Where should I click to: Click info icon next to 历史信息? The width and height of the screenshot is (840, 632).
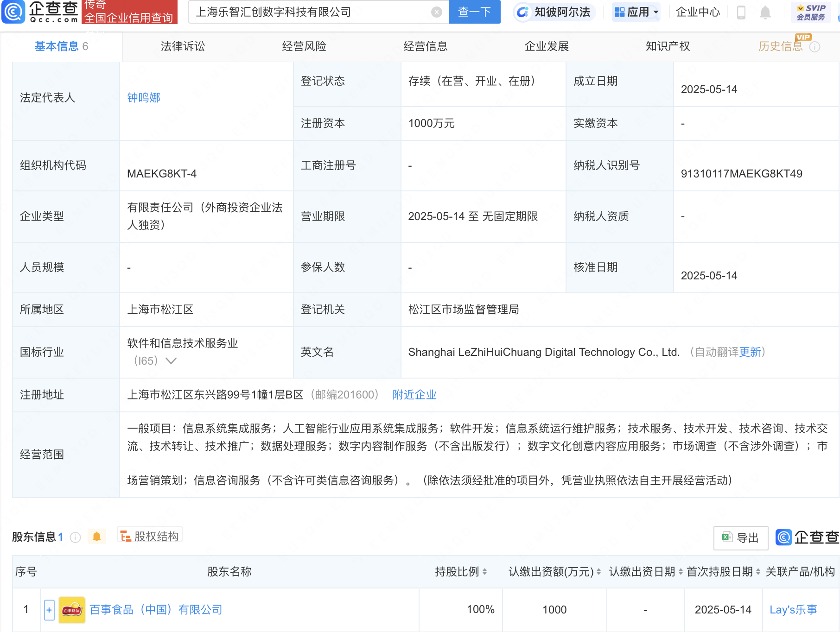click(815, 47)
